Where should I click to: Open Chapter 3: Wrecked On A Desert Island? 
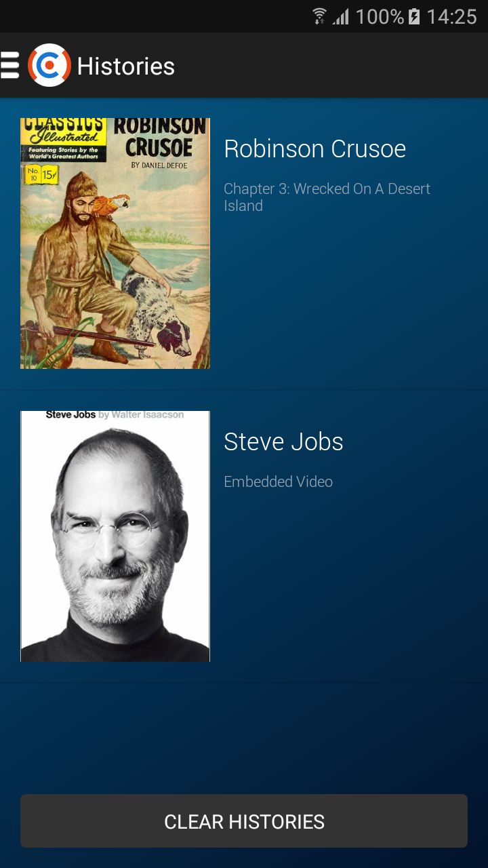(327, 197)
